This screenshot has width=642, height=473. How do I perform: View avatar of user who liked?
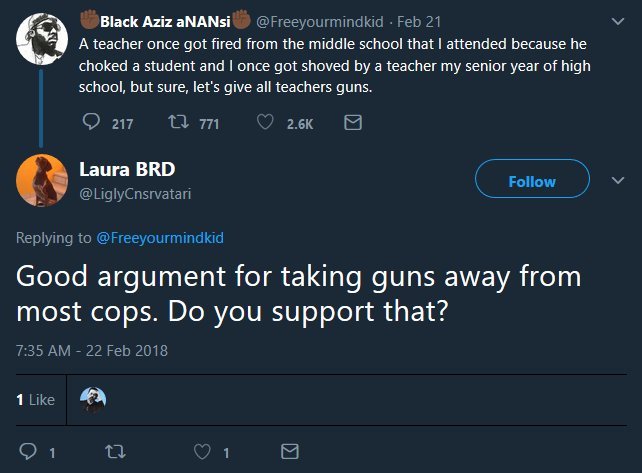tap(92, 399)
